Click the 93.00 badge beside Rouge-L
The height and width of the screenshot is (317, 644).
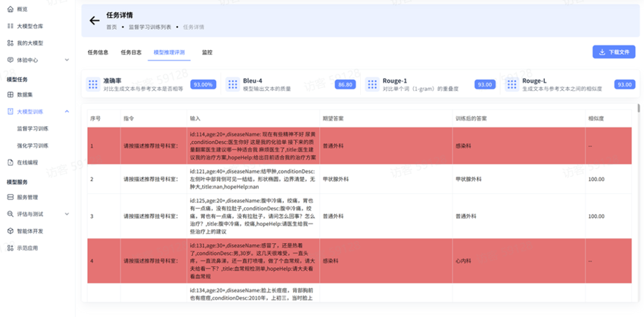click(x=625, y=85)
